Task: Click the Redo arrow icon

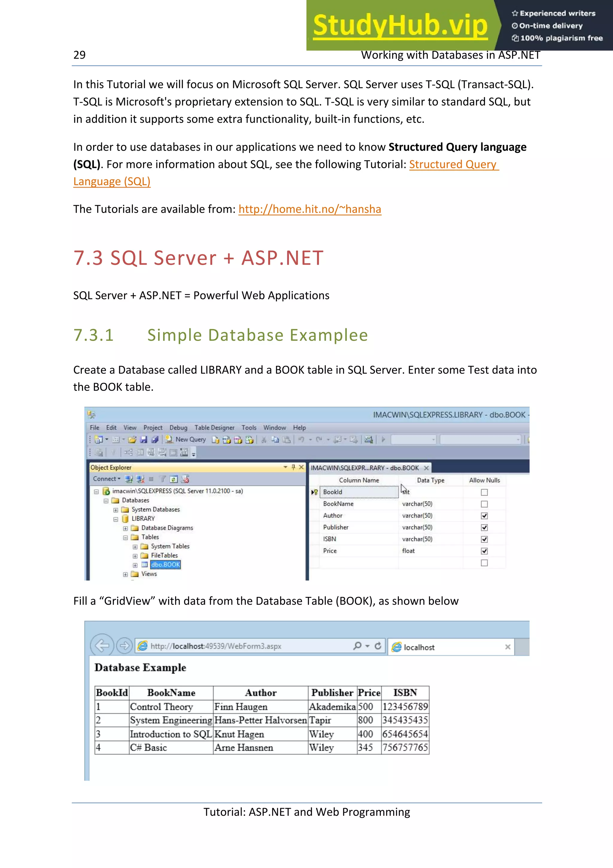Action: (319, 439)
